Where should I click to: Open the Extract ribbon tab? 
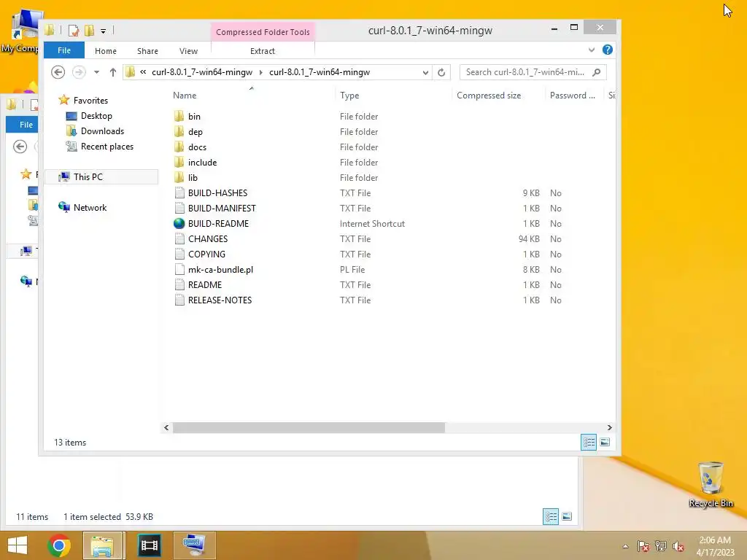click(263, 51)
